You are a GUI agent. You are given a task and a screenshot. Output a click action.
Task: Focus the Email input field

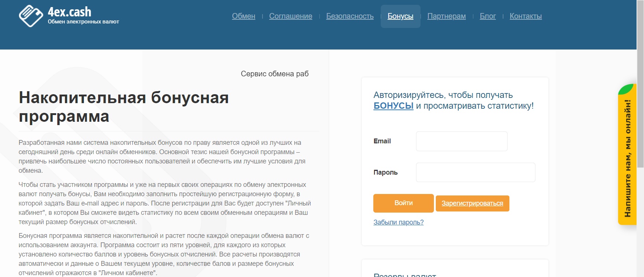coord(462,141)
